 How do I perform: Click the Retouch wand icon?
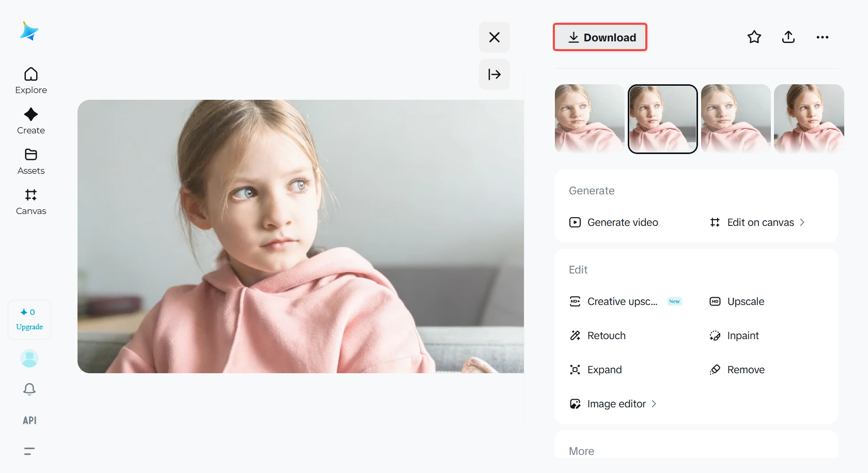pyautogui.click(x=575, y=335)
